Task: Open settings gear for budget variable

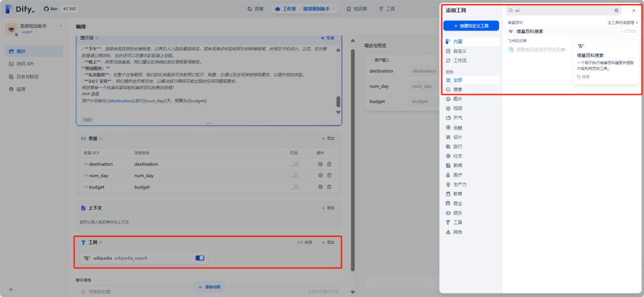Action: coord(320,187)
